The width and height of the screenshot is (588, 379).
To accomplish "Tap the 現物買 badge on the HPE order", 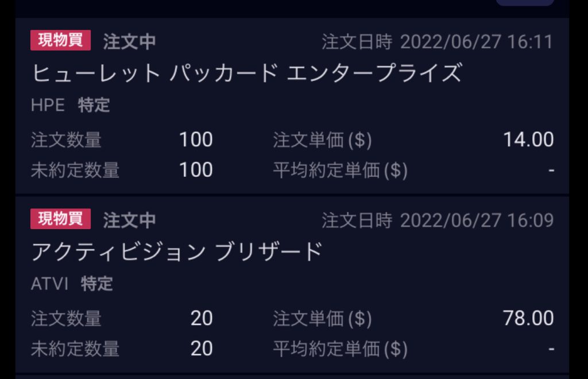I will click(60, 41).
